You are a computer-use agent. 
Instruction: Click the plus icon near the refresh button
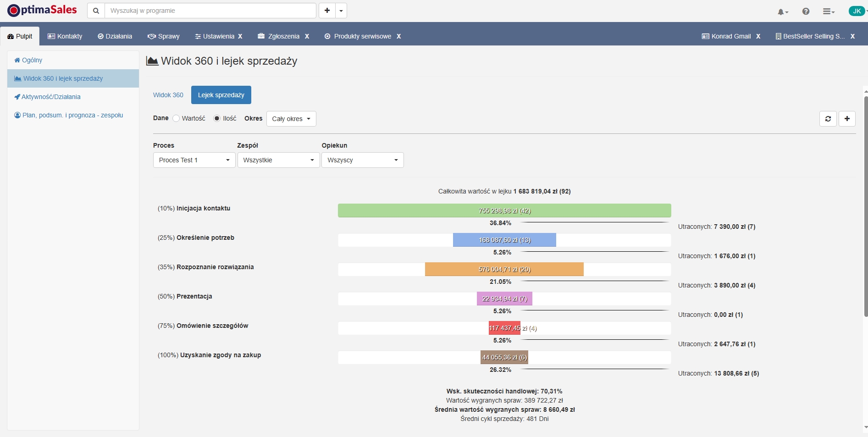[x=847, y=119]
